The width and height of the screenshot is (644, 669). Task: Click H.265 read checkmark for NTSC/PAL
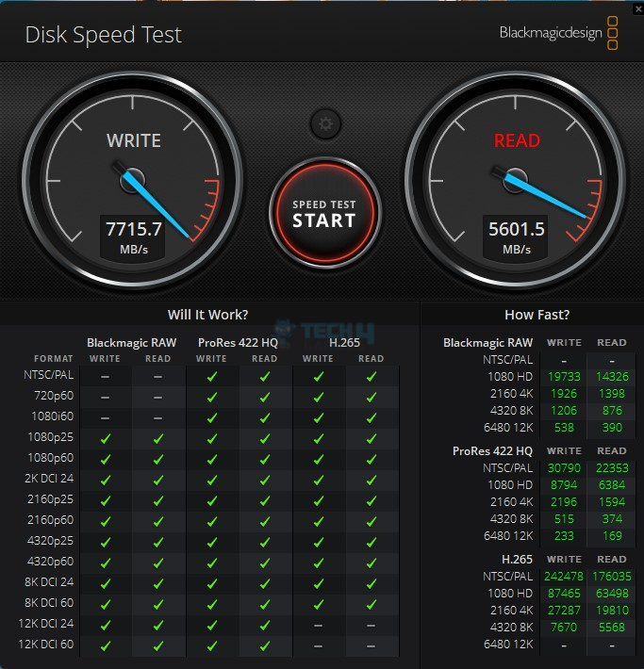pyautogui.click(x=372, y=376)
